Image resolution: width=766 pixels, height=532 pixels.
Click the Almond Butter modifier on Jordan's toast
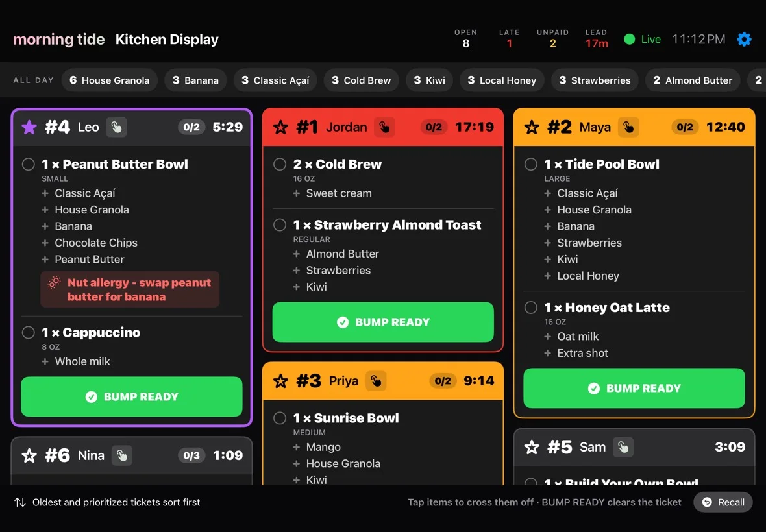click(x=343, y=254)
